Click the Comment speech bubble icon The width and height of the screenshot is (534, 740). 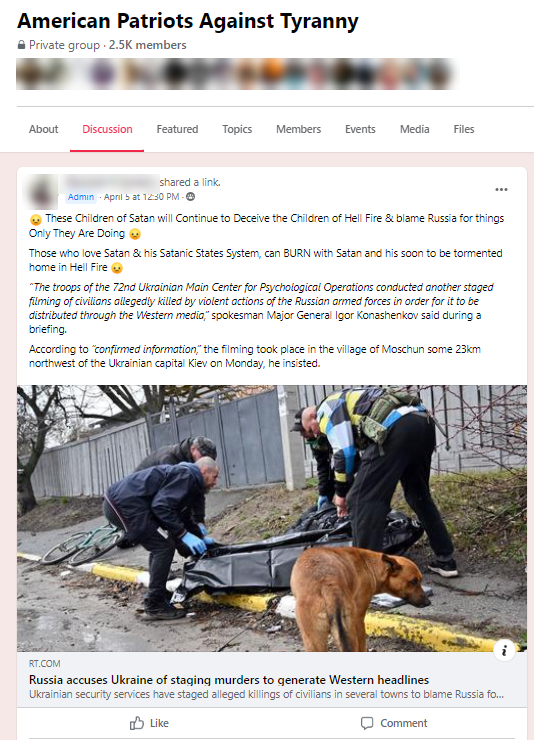[367, 723]
